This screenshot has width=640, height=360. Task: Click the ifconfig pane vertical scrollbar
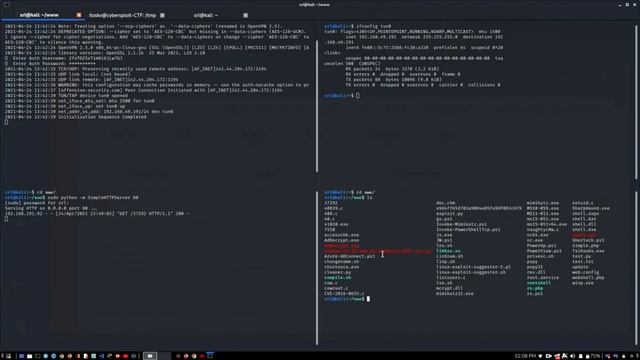pos(636,102)
